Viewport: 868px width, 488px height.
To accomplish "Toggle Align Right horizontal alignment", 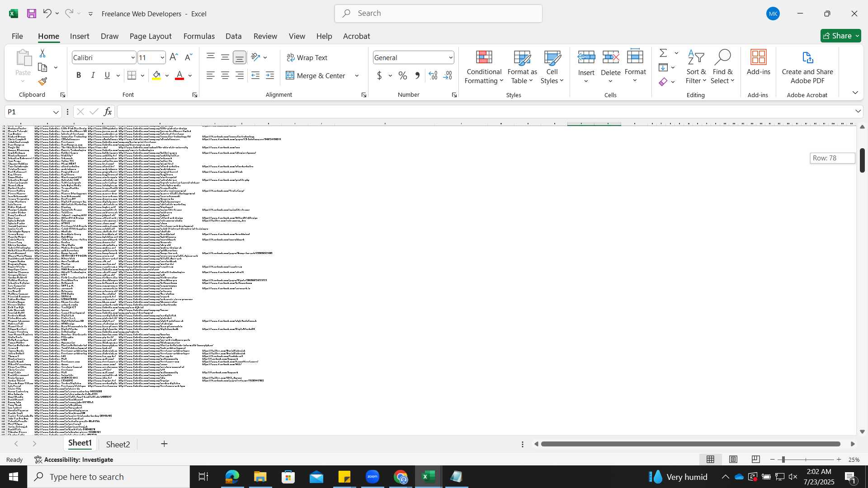I will [x=240, y=75].
